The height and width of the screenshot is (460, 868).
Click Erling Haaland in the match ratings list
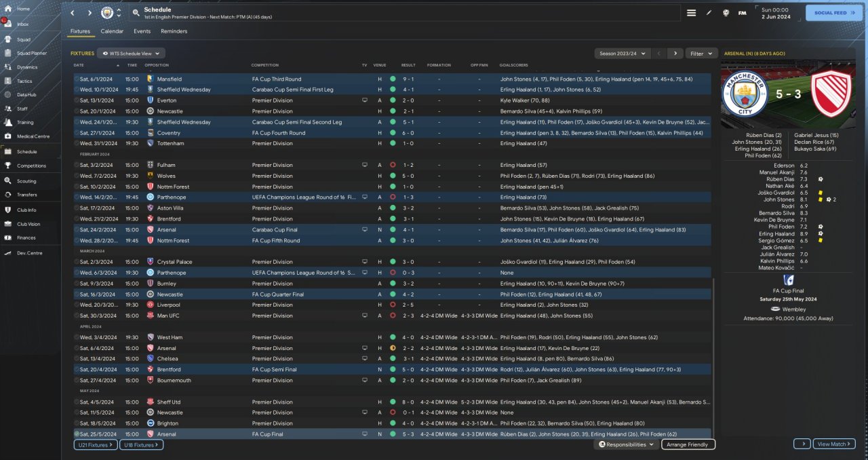[x=776, y=233]
